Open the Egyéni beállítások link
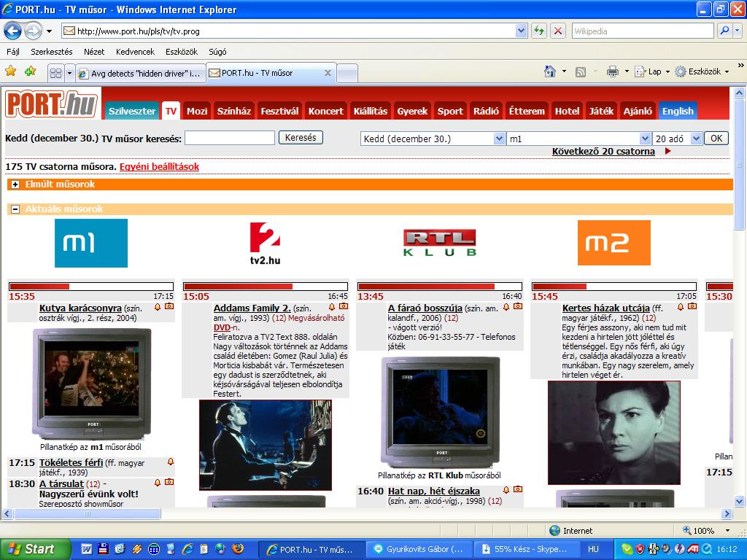This screenshot has height=560, width=747. click(159, 167)
